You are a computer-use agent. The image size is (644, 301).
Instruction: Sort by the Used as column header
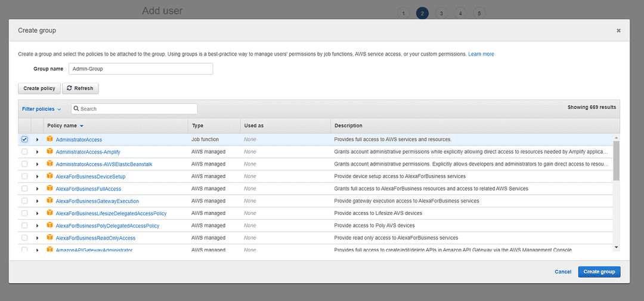click(253, 126)
